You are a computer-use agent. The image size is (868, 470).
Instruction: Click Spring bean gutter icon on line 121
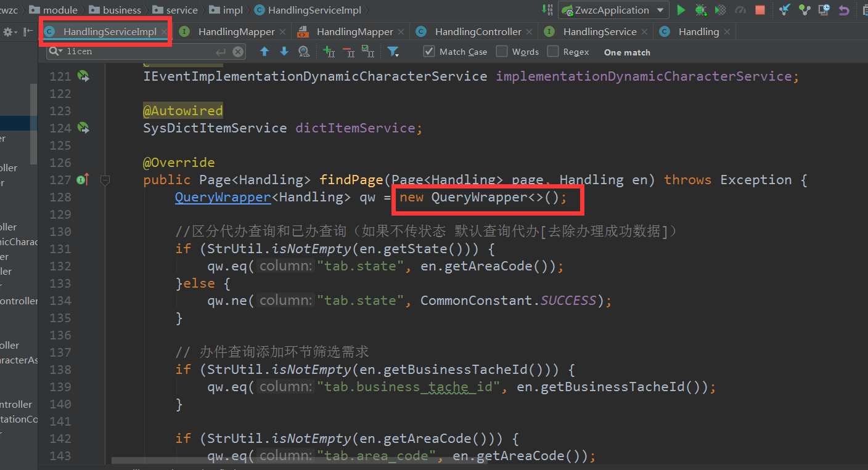83,76
